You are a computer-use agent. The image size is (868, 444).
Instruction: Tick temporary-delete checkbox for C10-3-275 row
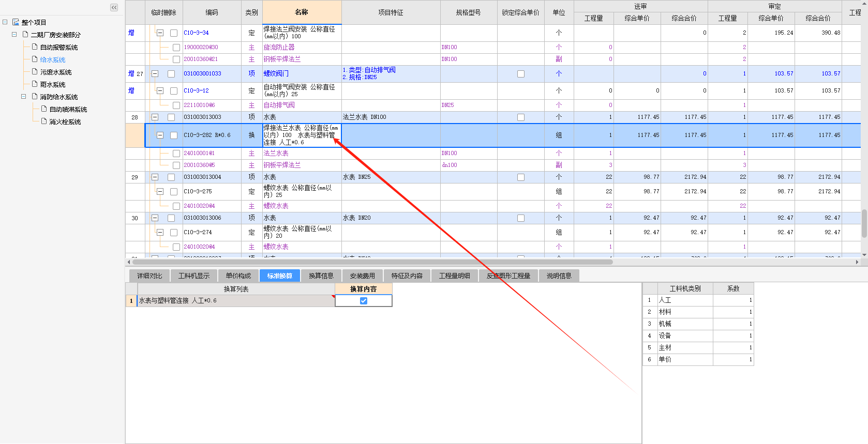click(x=174, y=192)
